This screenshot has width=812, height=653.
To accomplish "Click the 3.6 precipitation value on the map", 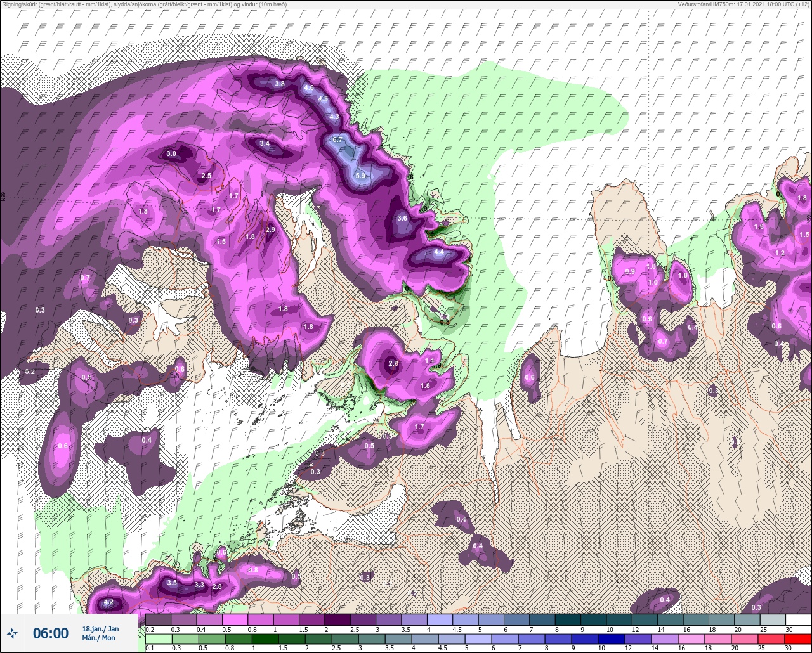I will click(402, 218).
